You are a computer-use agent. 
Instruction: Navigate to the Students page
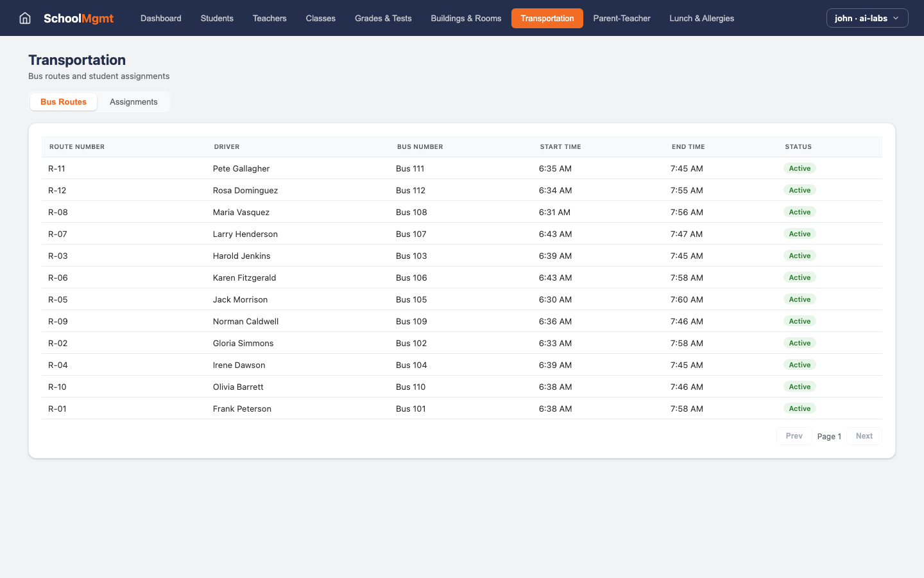click(217, 18)
